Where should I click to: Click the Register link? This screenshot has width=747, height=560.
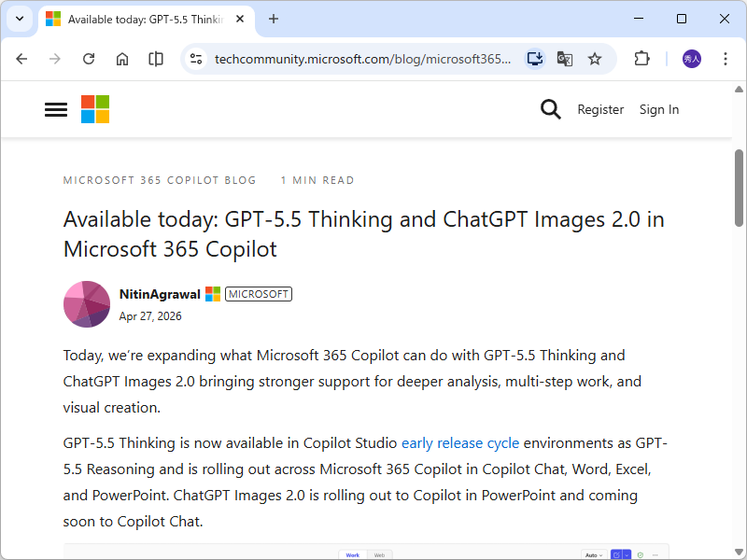pos(600,109)
